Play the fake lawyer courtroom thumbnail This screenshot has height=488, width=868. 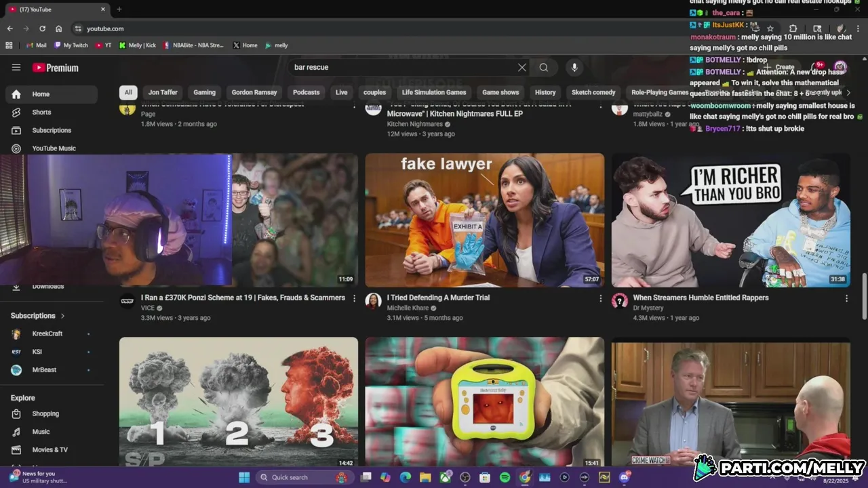485,220
